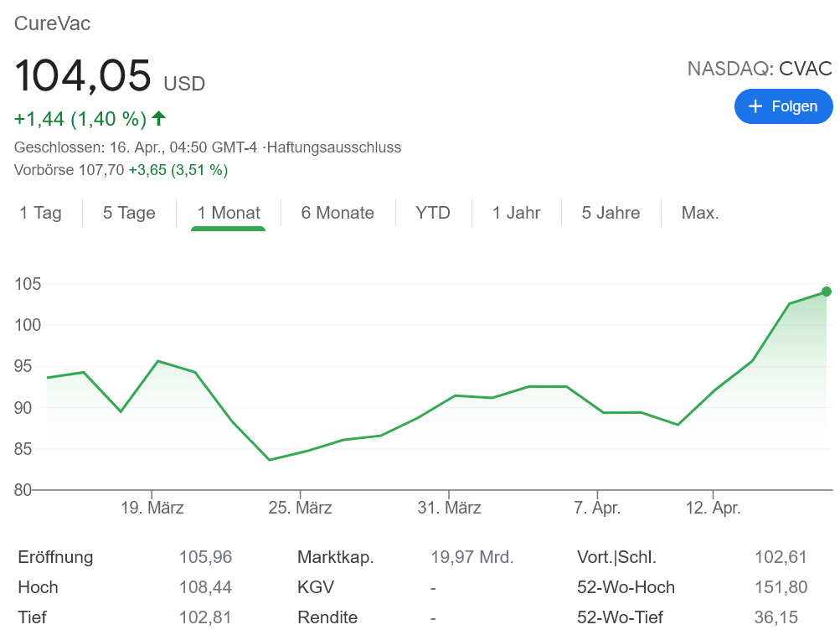The image size is (840, 635).
Task: Click the 12. Apr. date on the chart axis
Action: point(713,508)
